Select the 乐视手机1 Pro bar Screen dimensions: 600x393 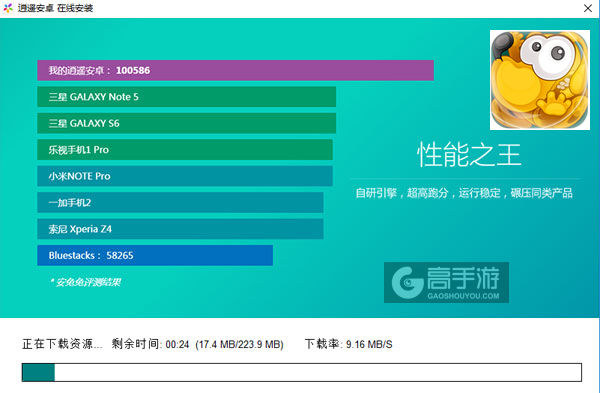[185, 150]
